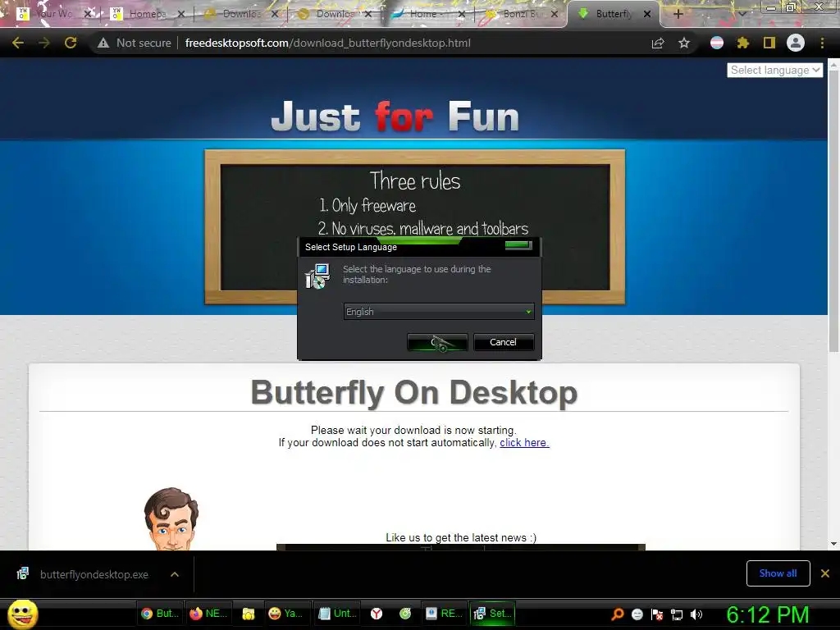Toggle the browser side panel icon
840x630 pixels.
point(769,43)
